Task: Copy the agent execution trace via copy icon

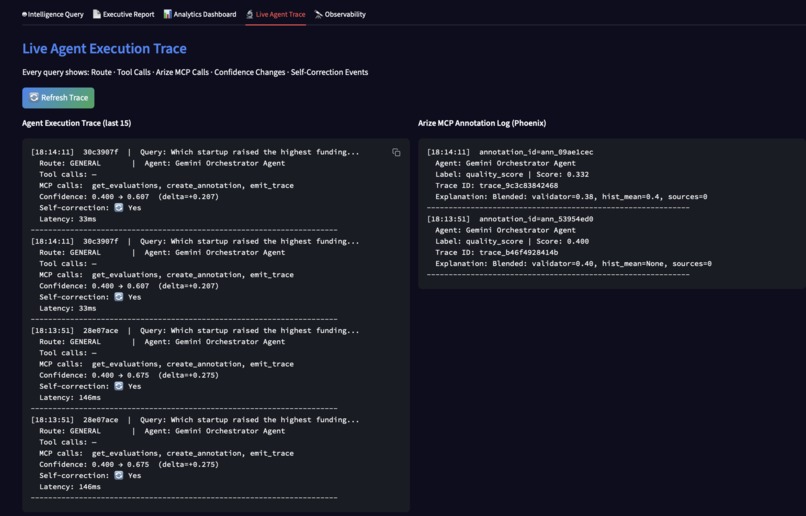Action: pos(396,153)
